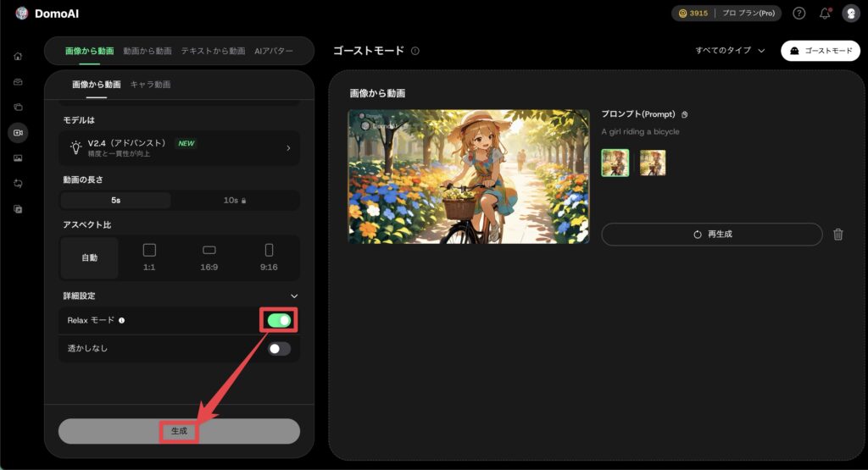Enable the 透かしなし toggle

point(280,348)
